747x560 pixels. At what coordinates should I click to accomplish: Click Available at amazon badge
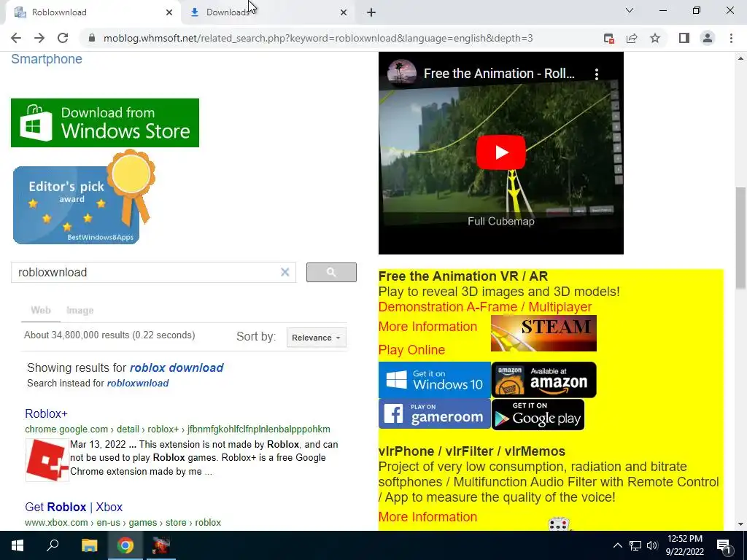543,380
